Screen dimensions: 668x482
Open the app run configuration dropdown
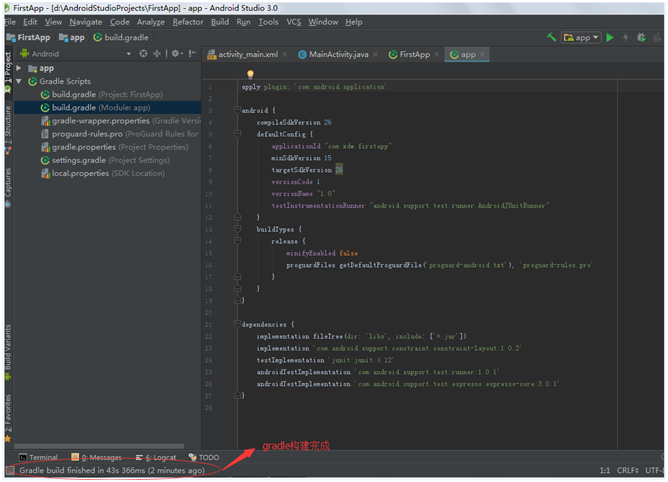coord(582,37)
